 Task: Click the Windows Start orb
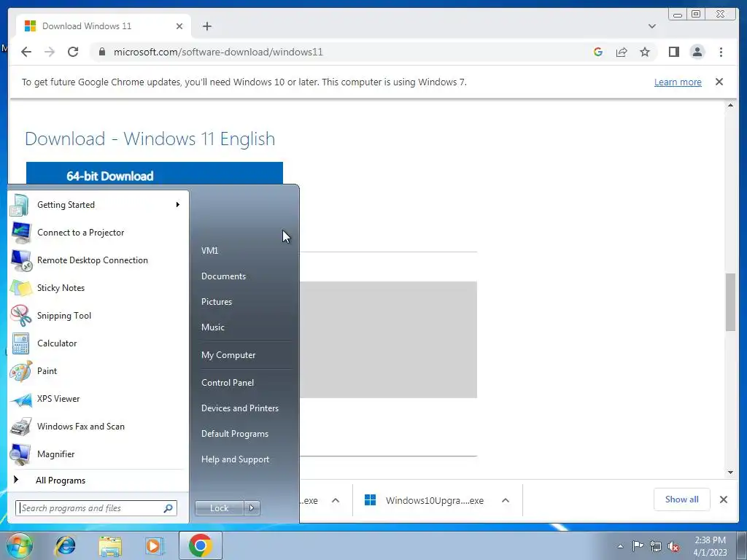[19, 545]
